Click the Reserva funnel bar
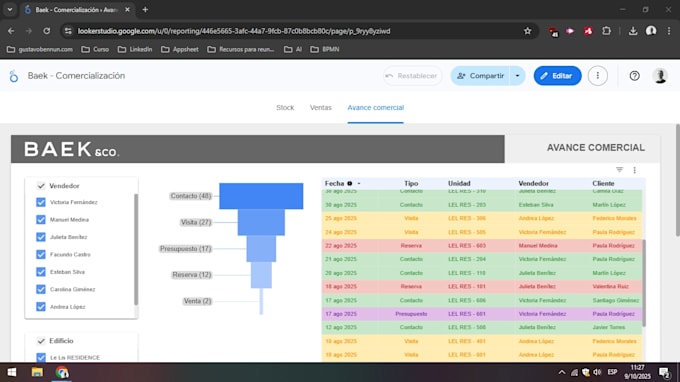This screenshot has height=382, width=680. pos(261,275)
